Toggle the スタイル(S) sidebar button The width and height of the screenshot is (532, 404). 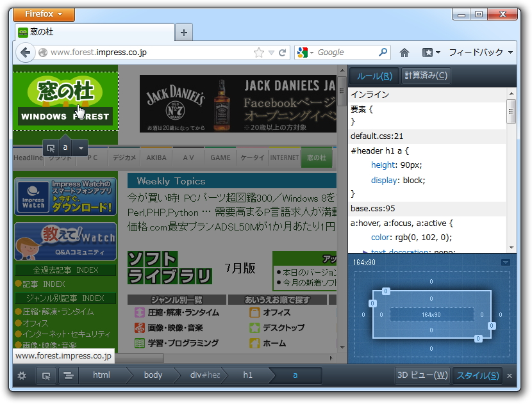point(478,376)
